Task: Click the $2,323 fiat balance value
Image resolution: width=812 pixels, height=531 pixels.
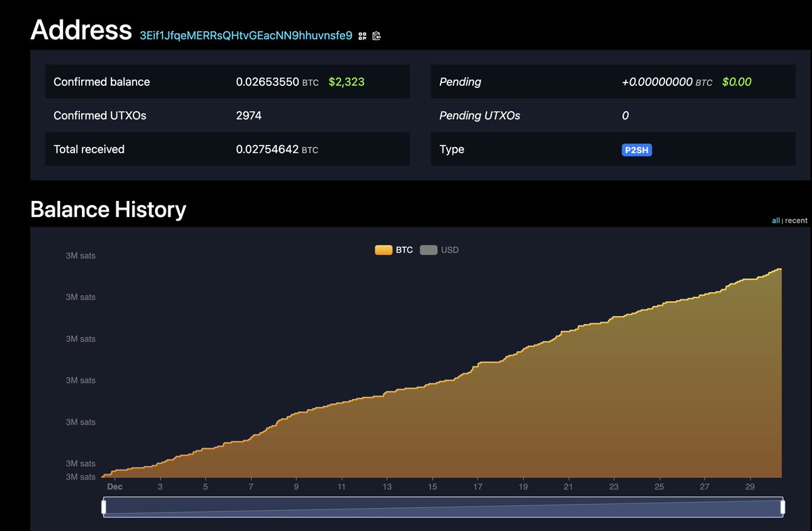Action: 346,82
